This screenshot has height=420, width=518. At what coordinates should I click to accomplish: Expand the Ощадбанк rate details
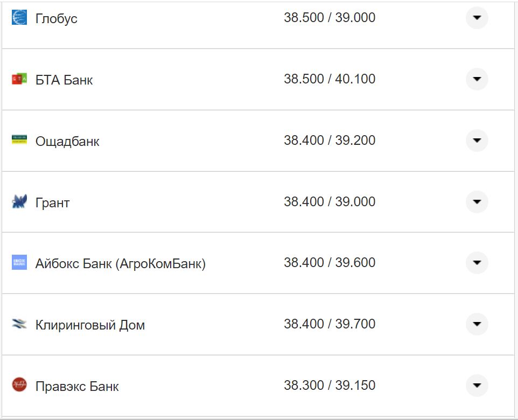(x=477, y=141)
